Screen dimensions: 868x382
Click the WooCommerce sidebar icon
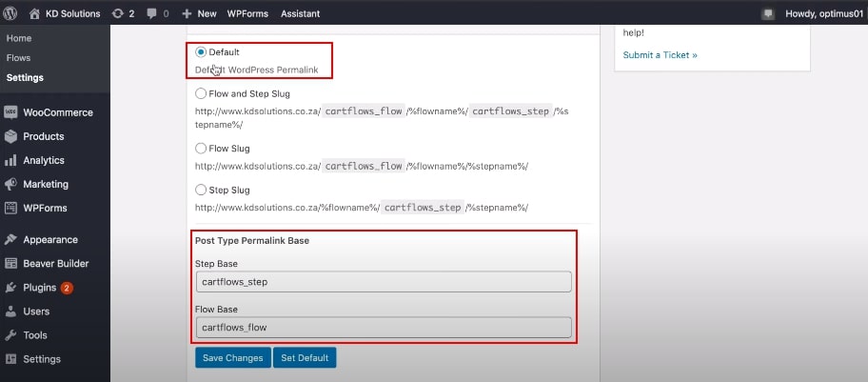pos(10,112)
